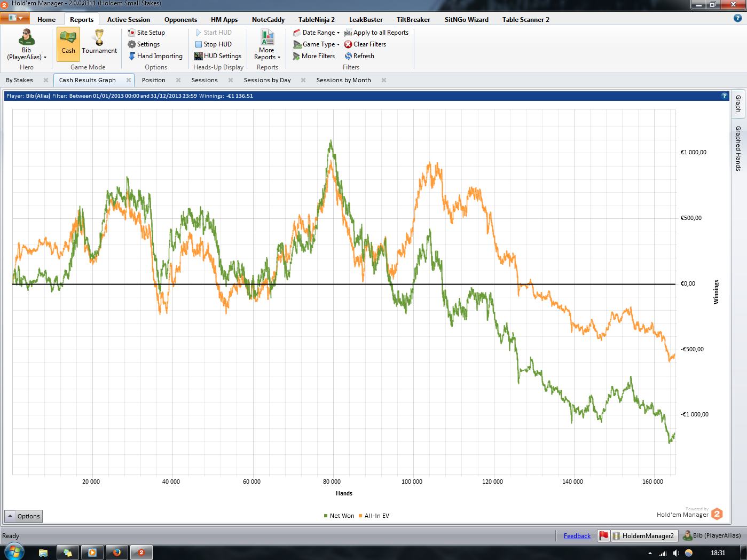The height and width of the screenshot is (560, 747).
Task: Click the taskbar clock 18:31
Action: 718,553
